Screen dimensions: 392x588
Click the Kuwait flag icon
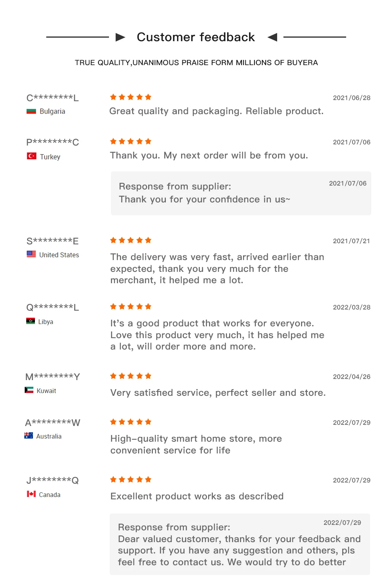tap(29, 390)
